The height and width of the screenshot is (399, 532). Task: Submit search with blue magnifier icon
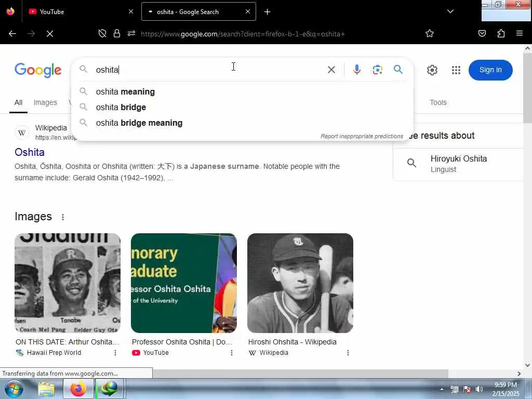[x=398, y=70]
